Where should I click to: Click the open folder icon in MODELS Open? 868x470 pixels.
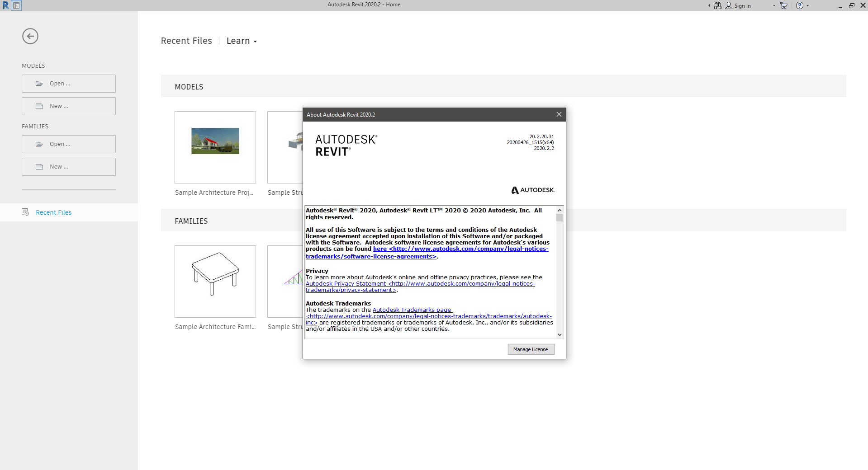pos(39,84)
